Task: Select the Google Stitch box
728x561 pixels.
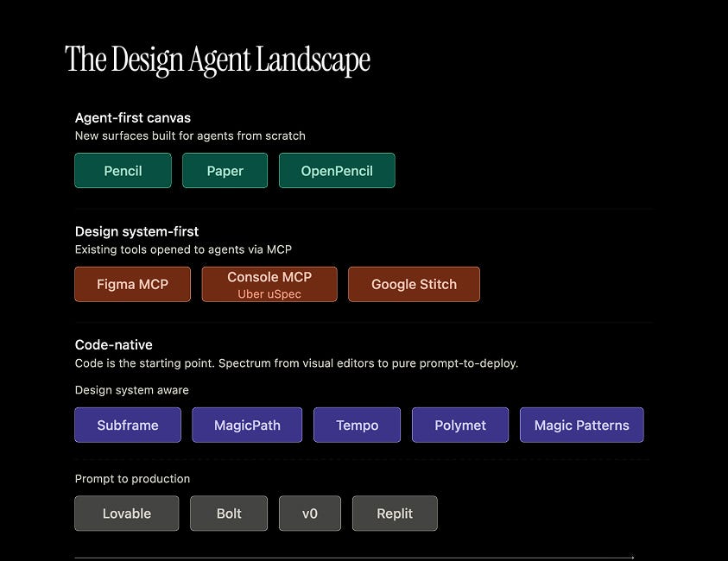Action: [414, 284]
